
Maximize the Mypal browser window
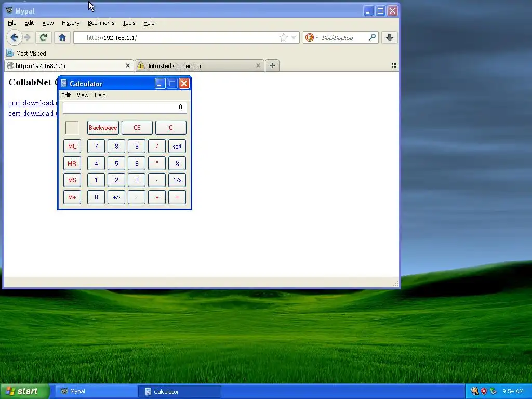coord(380,11)
